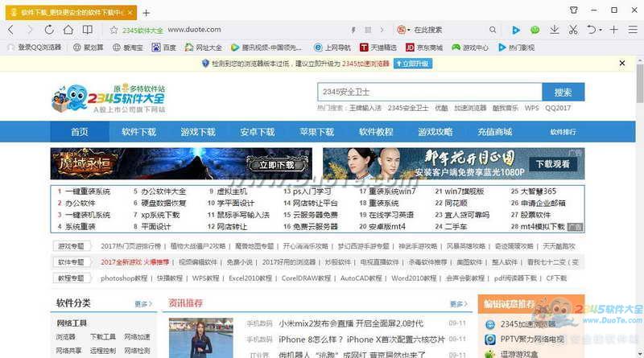Select the scissors screenshot tool

(x=573, y=30)
